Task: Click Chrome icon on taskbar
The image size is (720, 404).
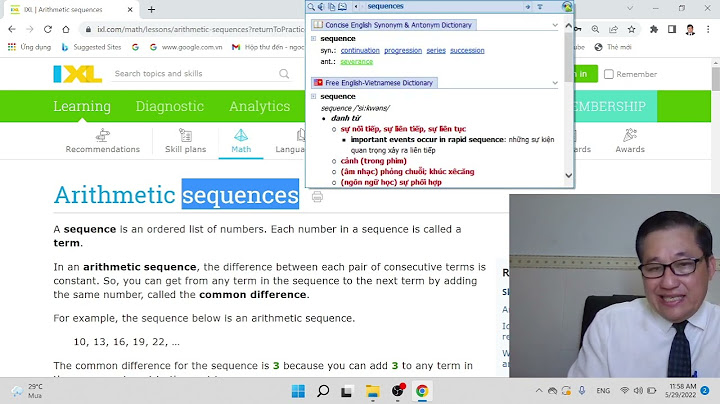Action: pos(422,391)
